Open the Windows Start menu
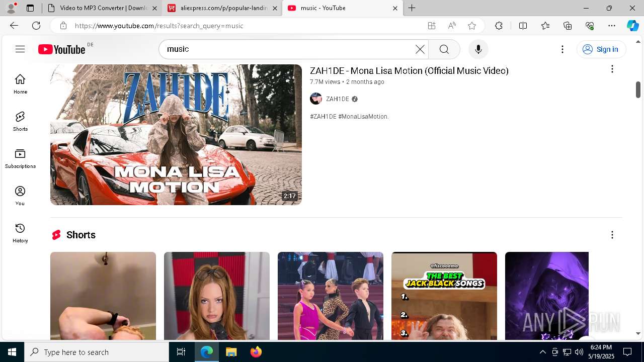 click(12, 352)
